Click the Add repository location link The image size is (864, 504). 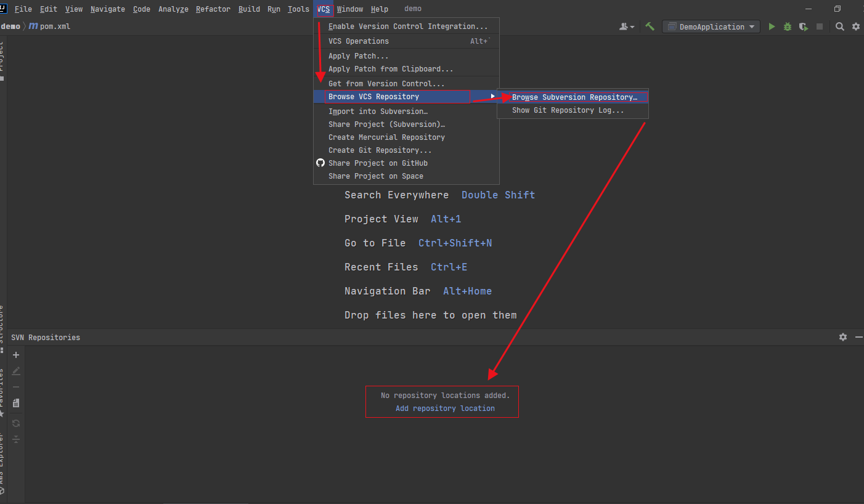coord(445,408)
